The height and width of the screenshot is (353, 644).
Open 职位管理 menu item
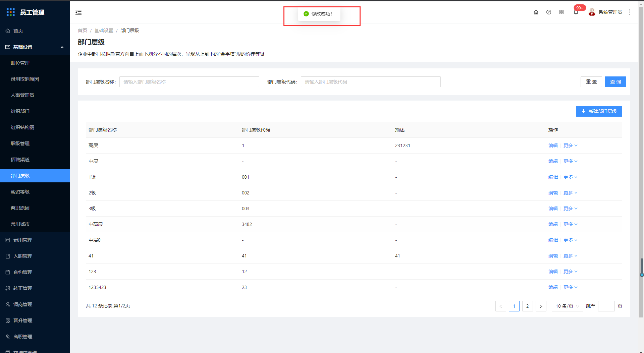35,63
